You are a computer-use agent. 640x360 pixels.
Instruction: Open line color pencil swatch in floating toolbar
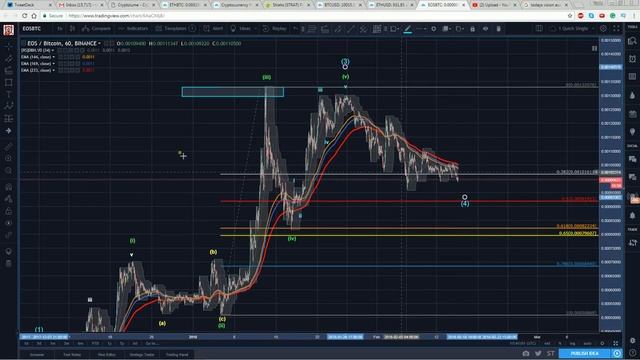[407, 29]
